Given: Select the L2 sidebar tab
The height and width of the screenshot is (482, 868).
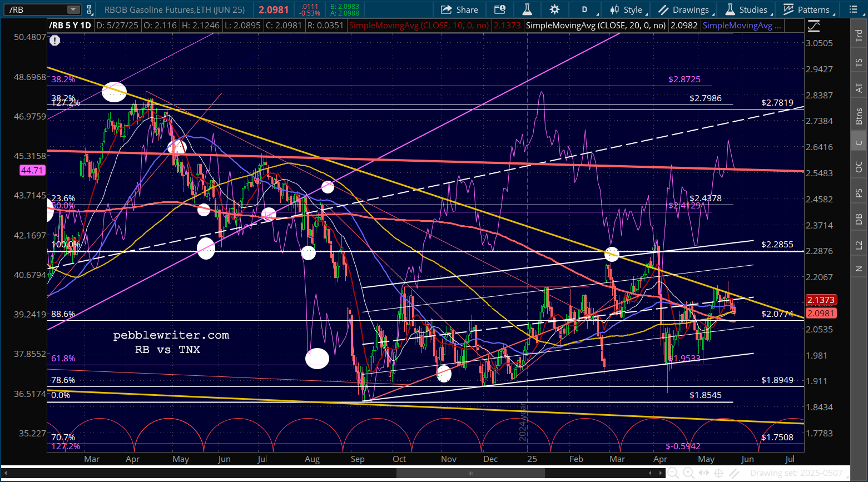Looking at the screenshot, I should [859, 245].
